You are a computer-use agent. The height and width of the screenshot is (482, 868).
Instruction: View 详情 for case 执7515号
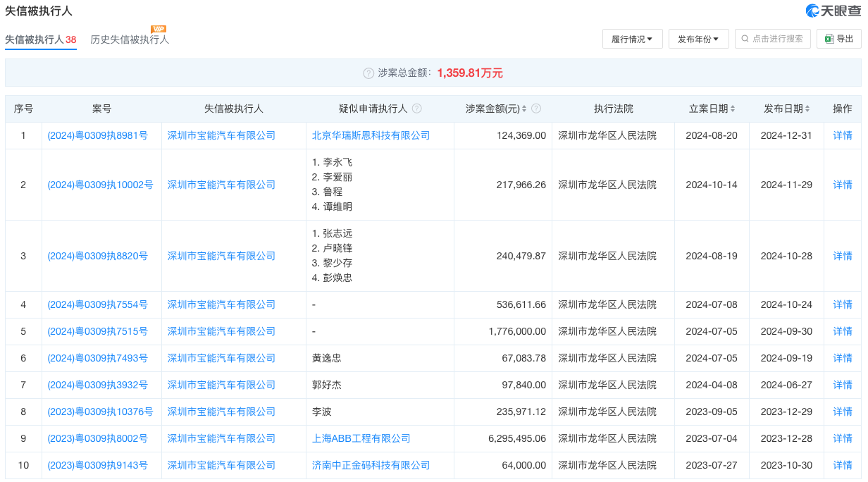(843, 331)
